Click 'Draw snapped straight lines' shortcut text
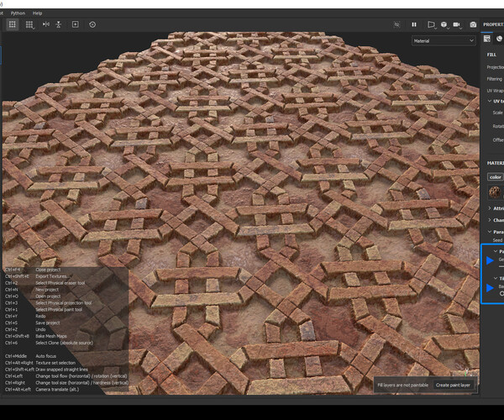 [x=61, y=370]
